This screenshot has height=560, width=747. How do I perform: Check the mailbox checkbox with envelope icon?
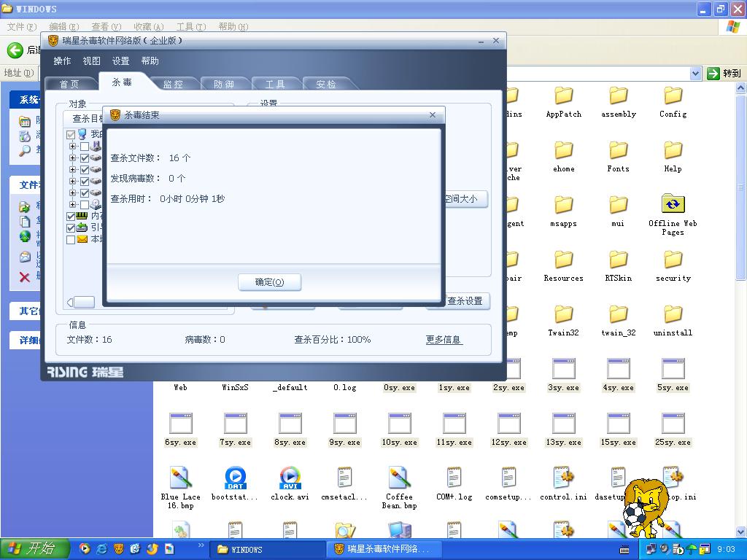tap(71, 239)
